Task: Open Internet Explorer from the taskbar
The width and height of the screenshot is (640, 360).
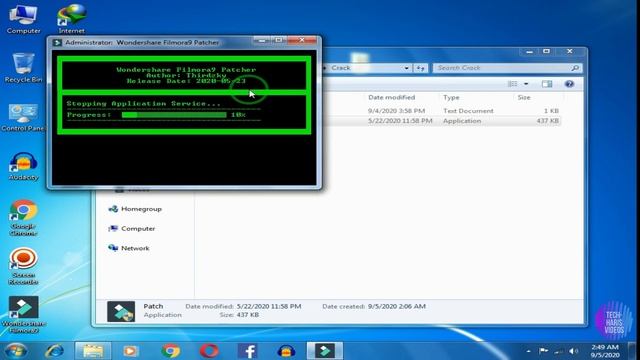Action: point(54,351)
